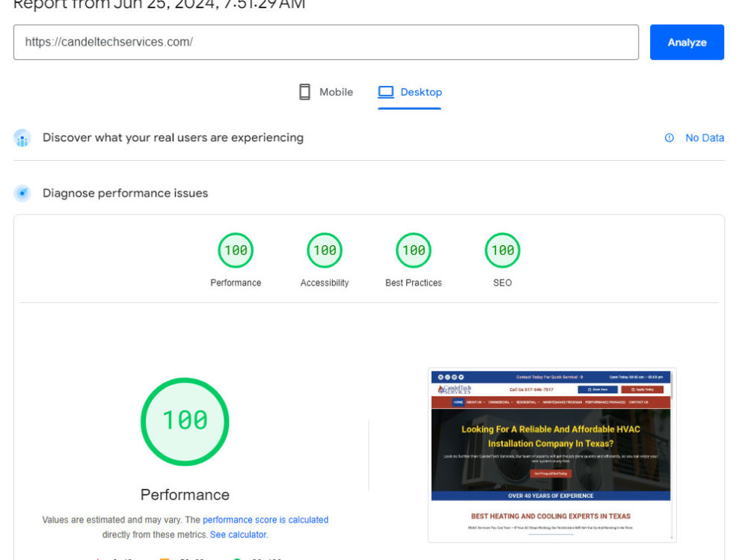The image size is (748, 560).
Task: Click the 'Best Practices' label under gauge
Action: coord(414,283)
